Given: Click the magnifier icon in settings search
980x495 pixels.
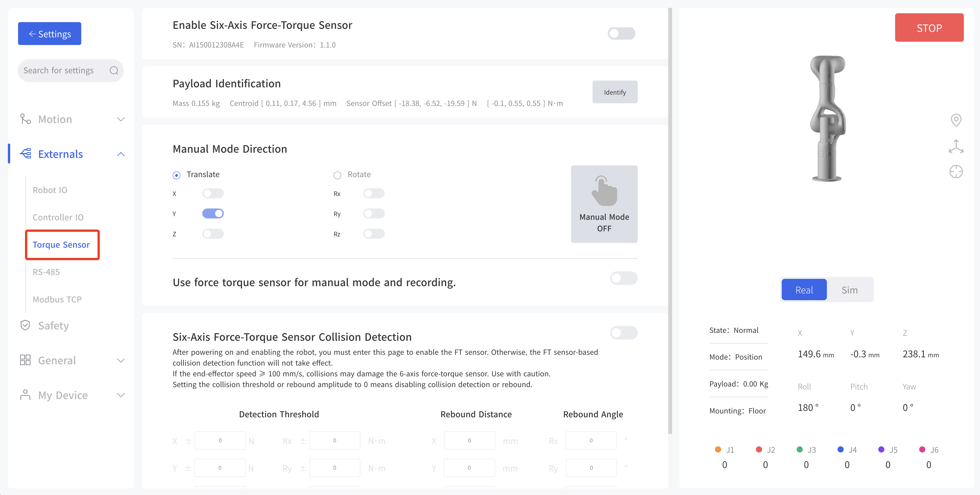Looking at the screenshot, I should click(x=114, y=70).
